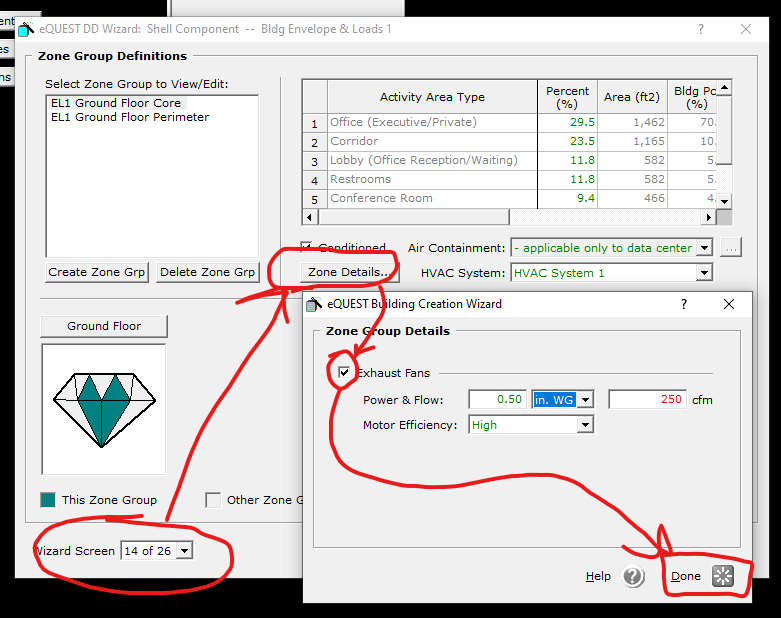Click the exhaust flow 250 cfm field
The image size is (781, 618).
click(x=647, y=399)
